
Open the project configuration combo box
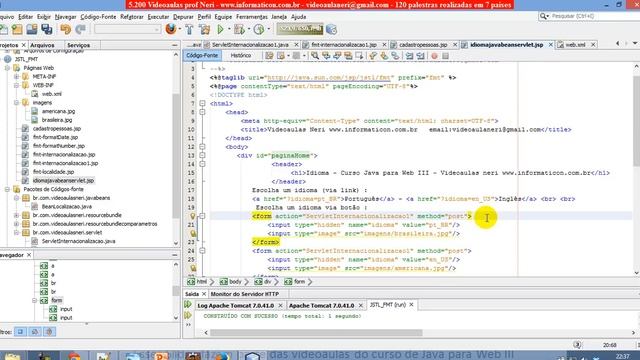tap(127, 29)
